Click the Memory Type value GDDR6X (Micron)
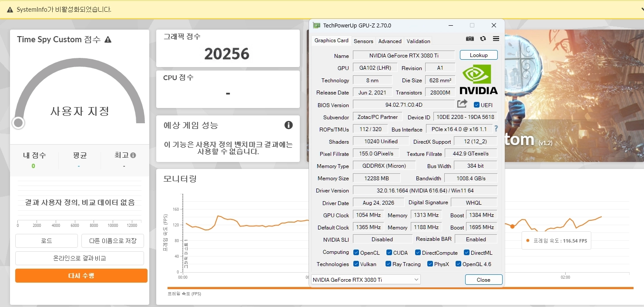This screenshot has height=307, width=644. tap(384, 166)
